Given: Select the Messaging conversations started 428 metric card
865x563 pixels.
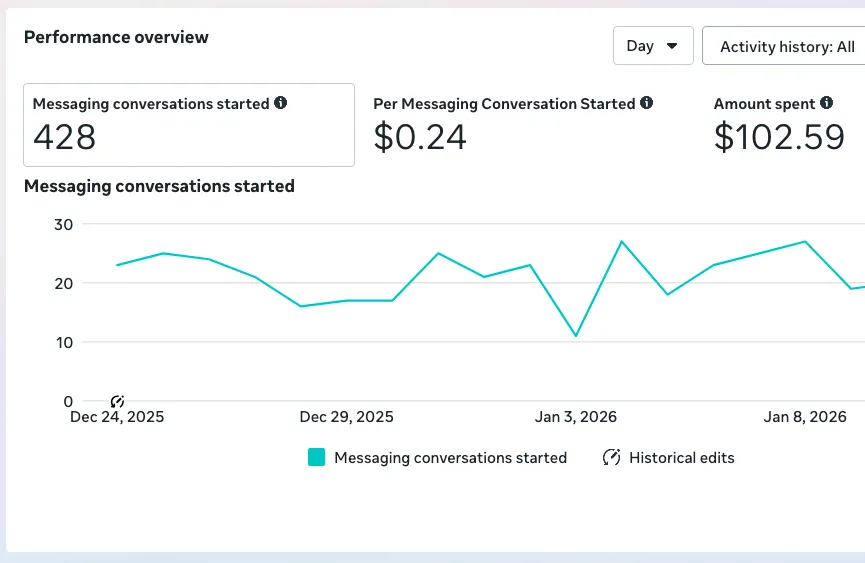Looking at the screenshot, I should 189,125.
